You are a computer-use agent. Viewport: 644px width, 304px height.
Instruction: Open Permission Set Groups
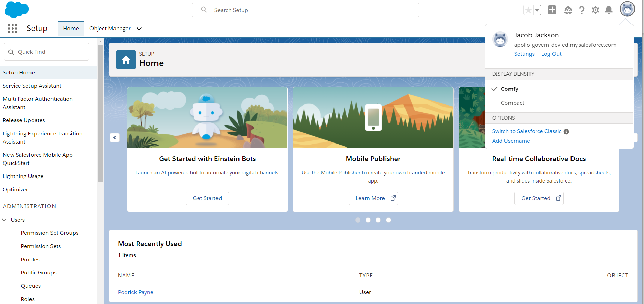click(x=49, y=233)
